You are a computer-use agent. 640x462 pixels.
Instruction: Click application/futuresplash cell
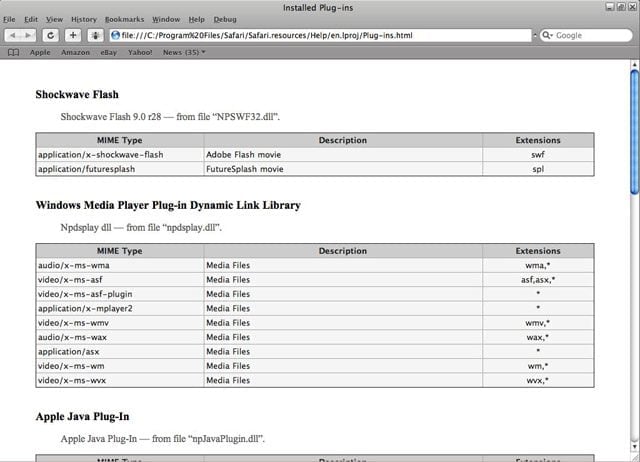click(x=120, y=169)
